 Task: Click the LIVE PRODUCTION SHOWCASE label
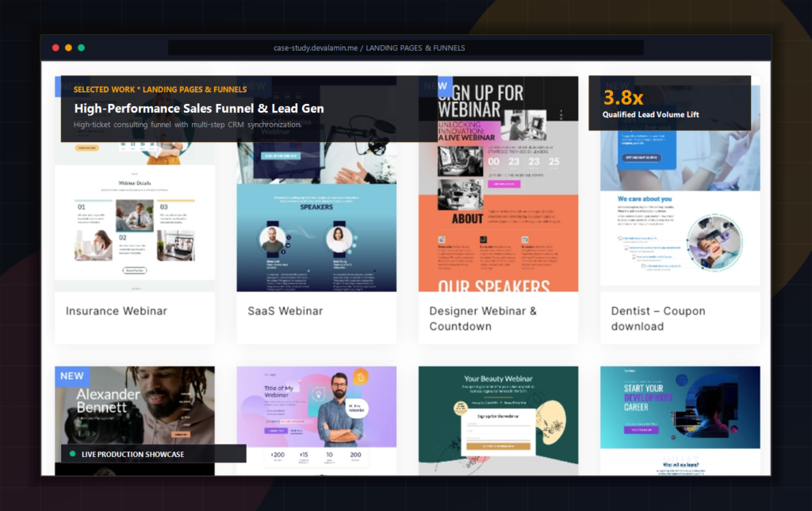coord(132,454)
